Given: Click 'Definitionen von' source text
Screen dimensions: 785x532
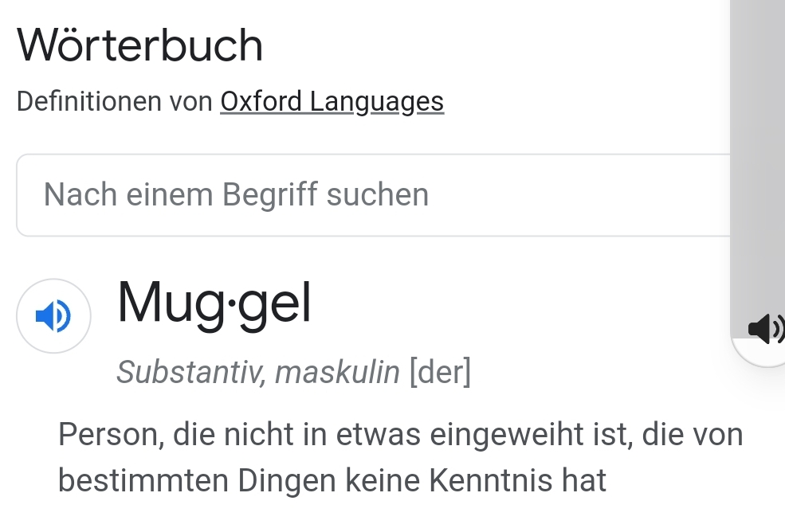Looking at the screenshot, I should (x=114, y=101).
